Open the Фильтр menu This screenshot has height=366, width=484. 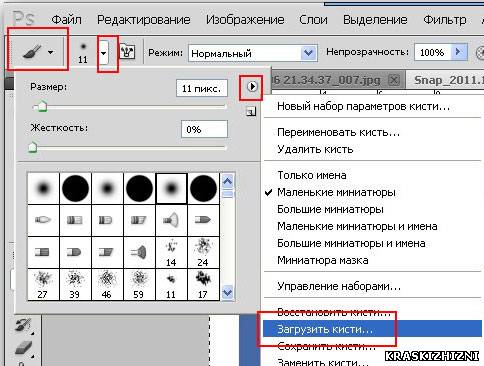point(445,20)
